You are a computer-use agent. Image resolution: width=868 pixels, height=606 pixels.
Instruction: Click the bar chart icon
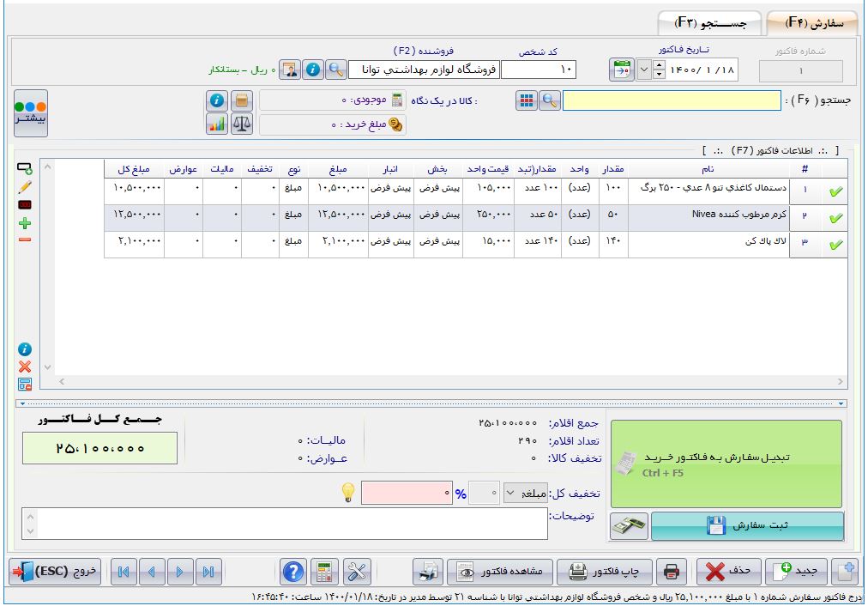pyautogui.click(x=217, y=124)
